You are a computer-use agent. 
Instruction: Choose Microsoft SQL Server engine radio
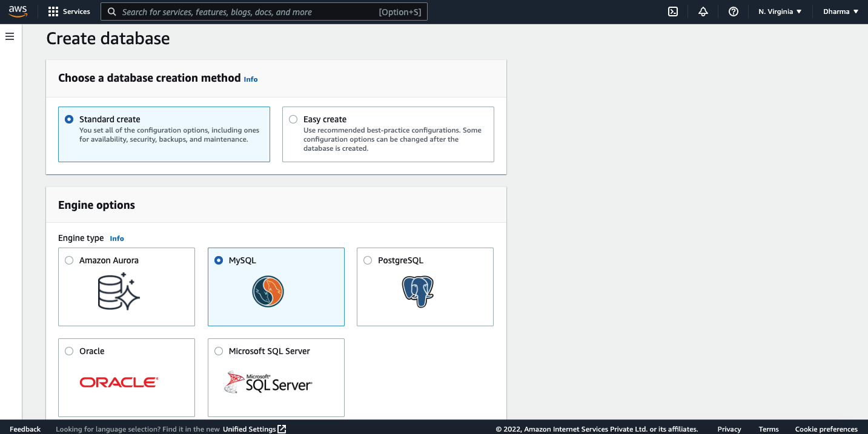pyautogui.click(x=219, y=351)
